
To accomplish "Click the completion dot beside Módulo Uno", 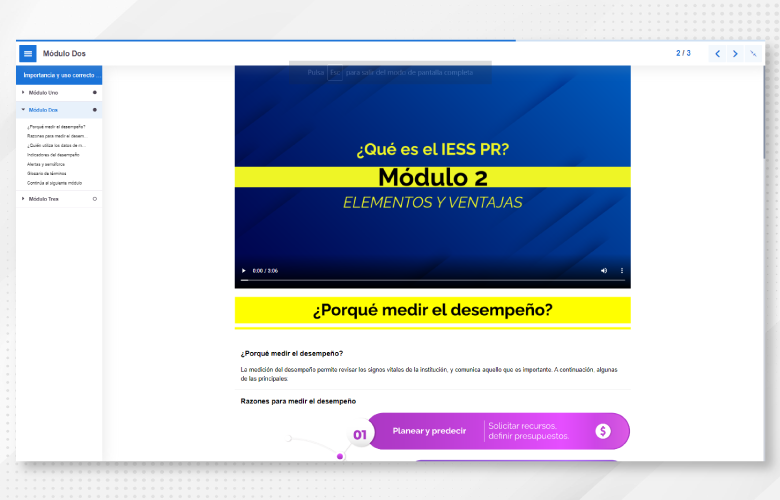I will [95, 93].
